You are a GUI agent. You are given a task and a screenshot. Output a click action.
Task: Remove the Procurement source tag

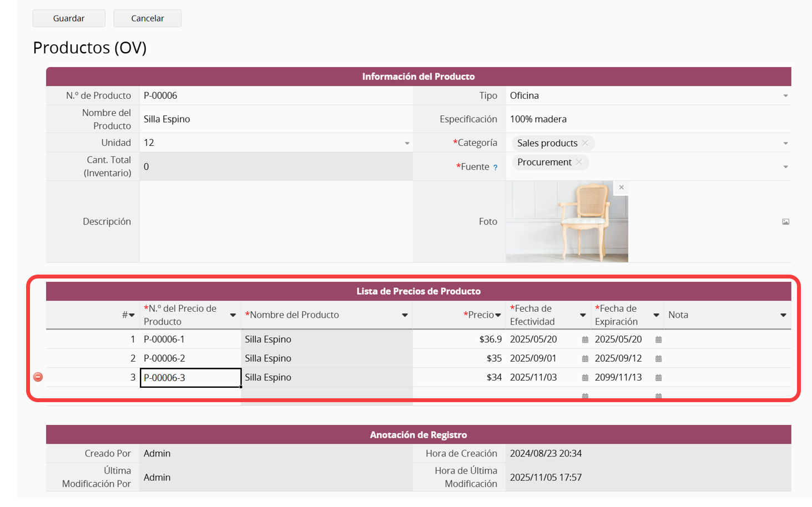579,162
